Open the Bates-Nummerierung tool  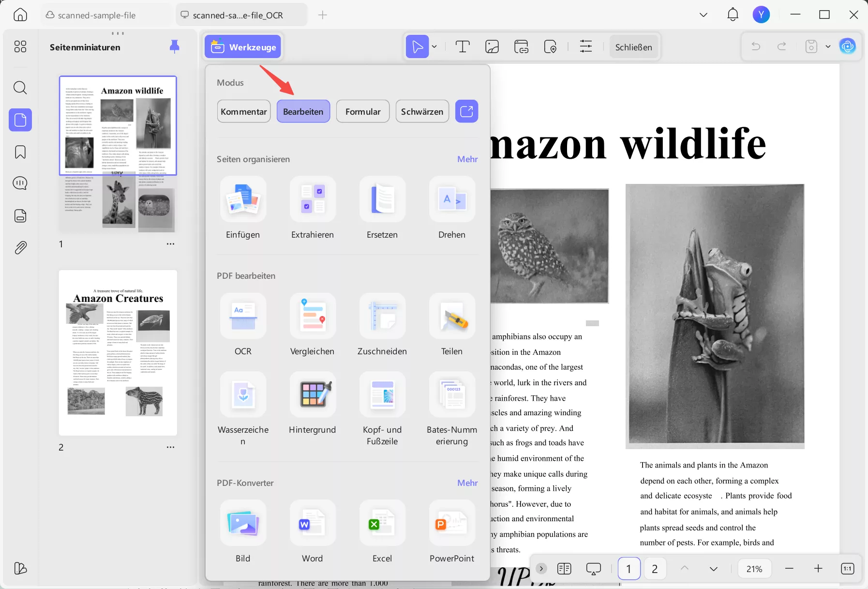pos(452,409)
